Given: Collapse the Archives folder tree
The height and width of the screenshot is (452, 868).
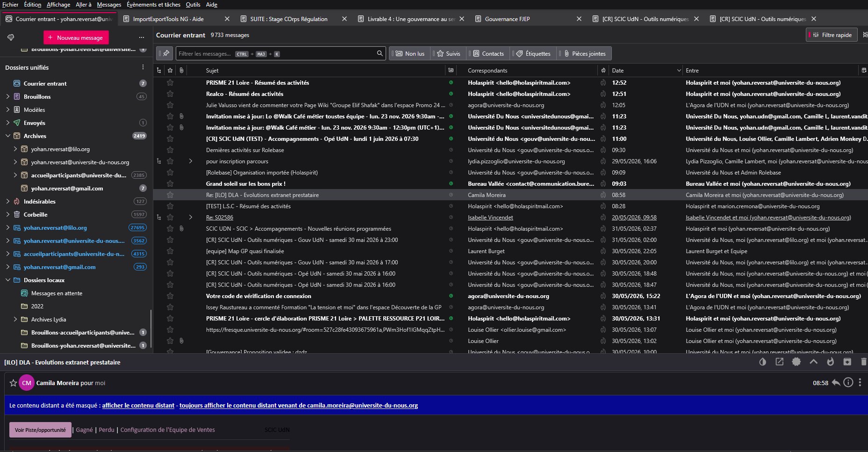Looking at the screenshot, I should [x=8, y=136].
